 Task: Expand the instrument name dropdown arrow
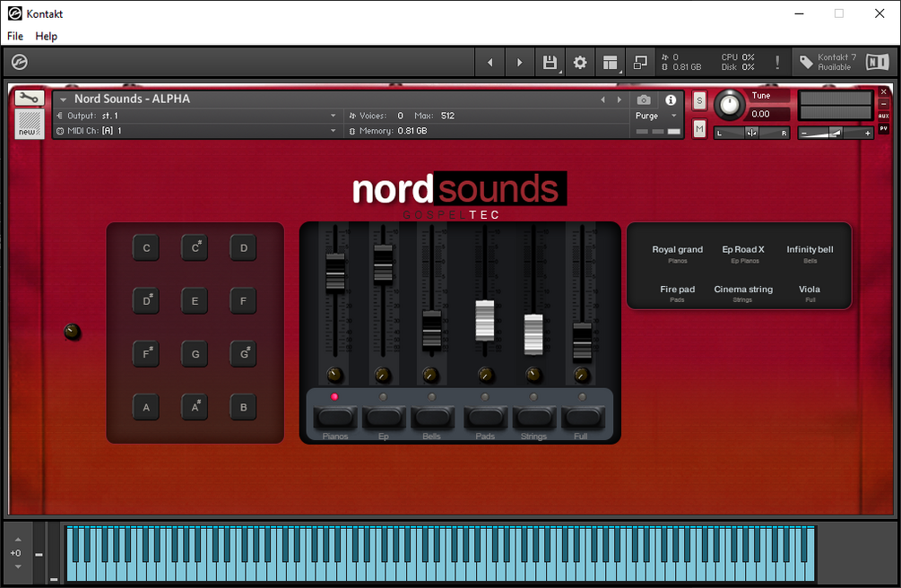(x=64, y=99)
